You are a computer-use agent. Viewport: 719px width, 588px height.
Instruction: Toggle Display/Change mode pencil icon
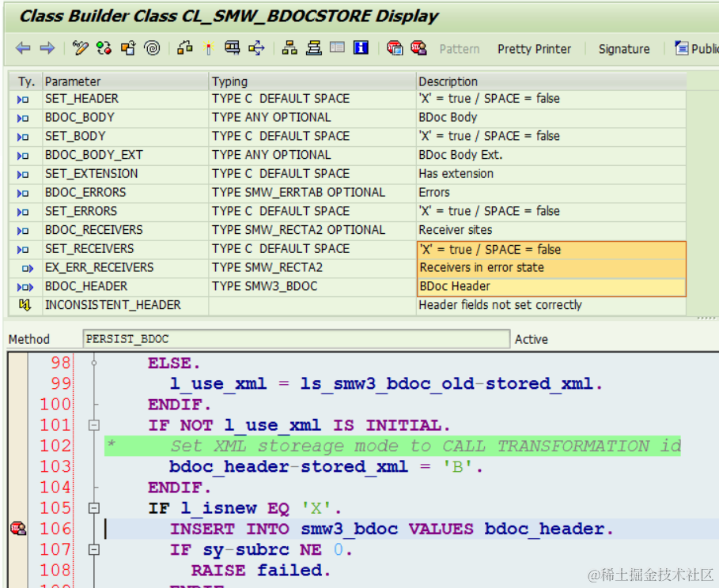80,47
